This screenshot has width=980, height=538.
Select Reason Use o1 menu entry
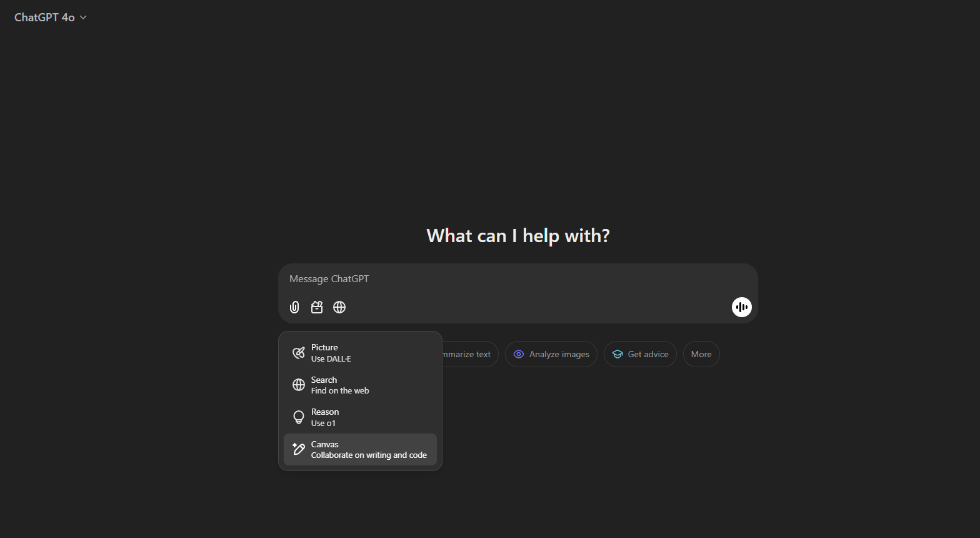(360, 417)
